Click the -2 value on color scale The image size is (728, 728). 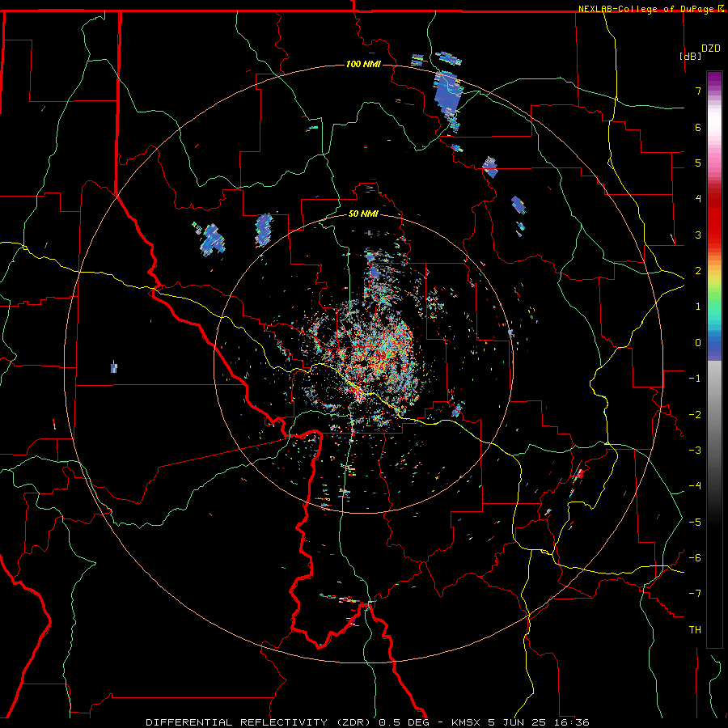point(695,415)
